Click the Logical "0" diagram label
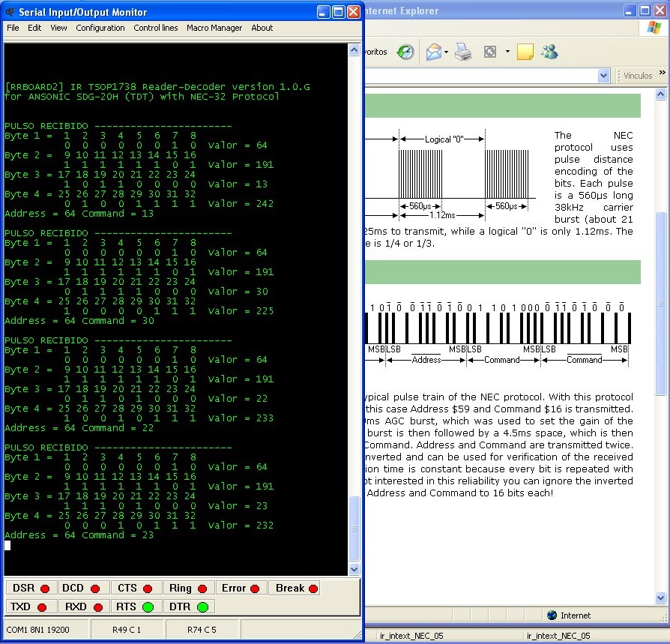670x644 pixels. (x=444, y=139)
